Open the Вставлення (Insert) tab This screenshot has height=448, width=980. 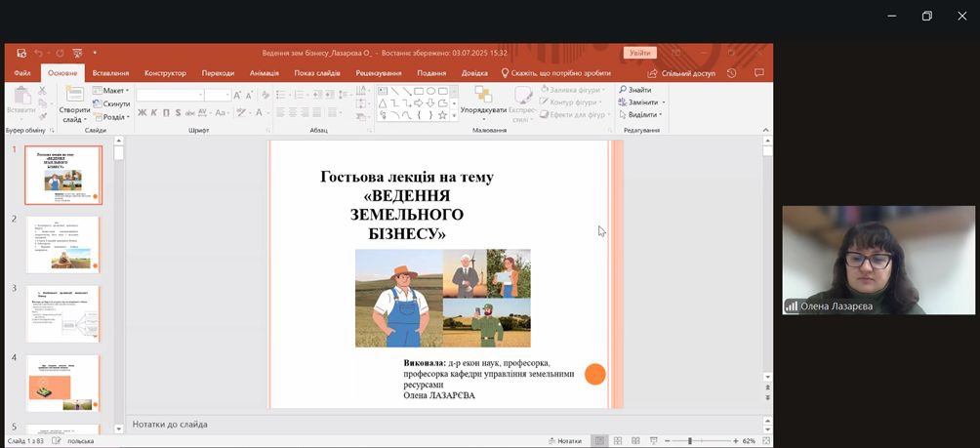click(110, 73)
